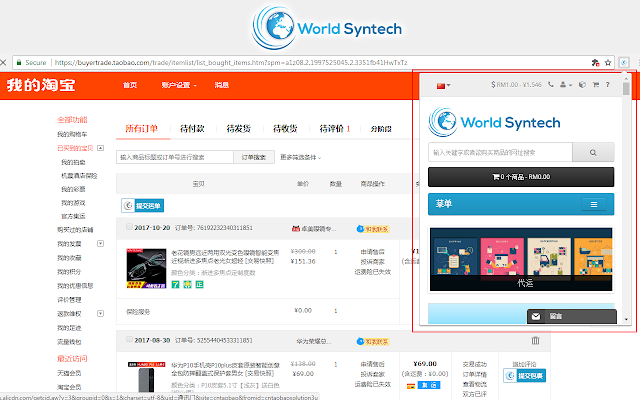Viewport: 640px width, 400px height.
Task: Click 和我联系 chat icon for the 2017-08-30 order
Action: tap(372, 341)
